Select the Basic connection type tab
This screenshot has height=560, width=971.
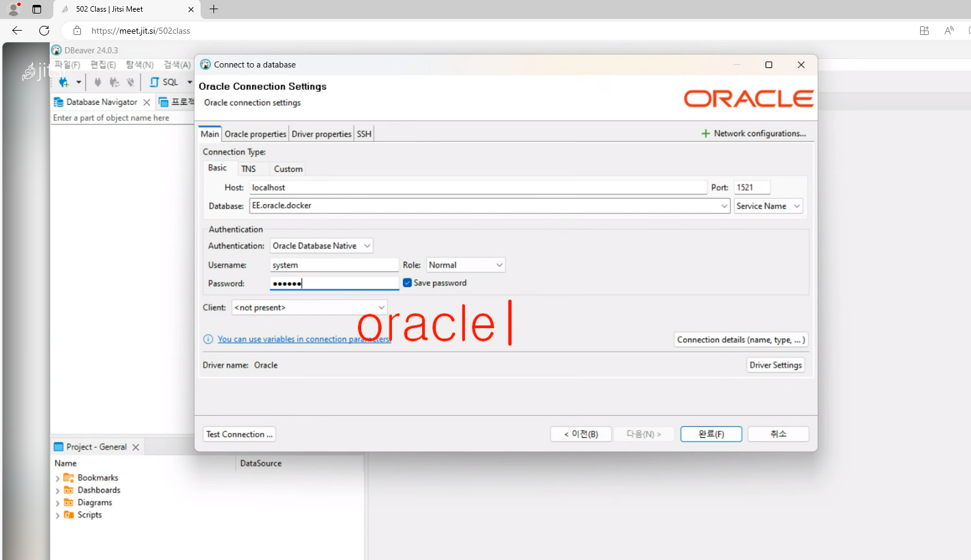coord(217,168)
